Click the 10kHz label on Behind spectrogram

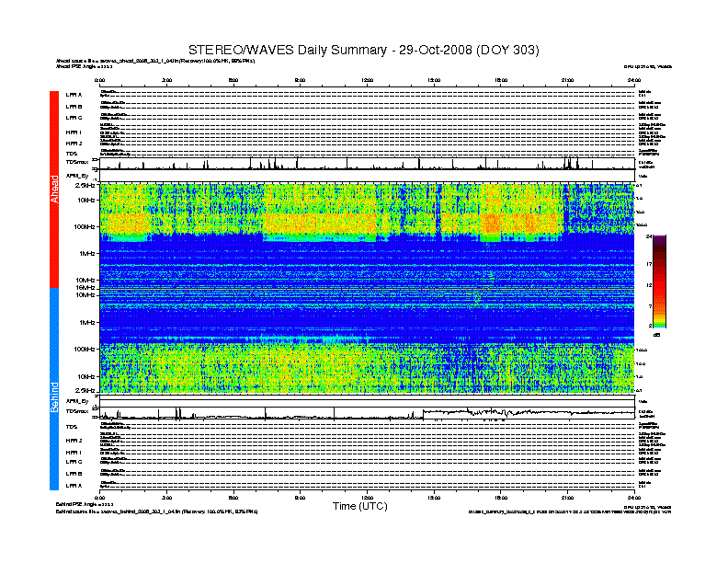(86, 377)
